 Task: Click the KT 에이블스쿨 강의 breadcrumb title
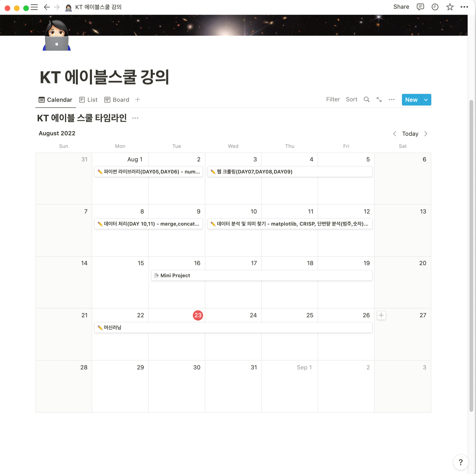point(98,7)
